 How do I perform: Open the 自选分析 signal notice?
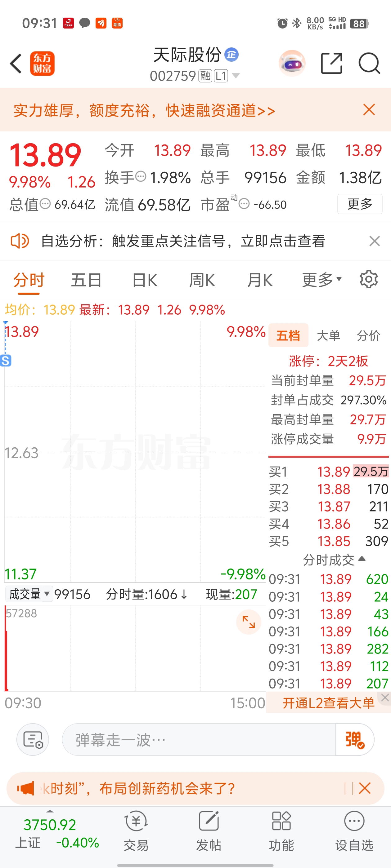(183, 241)
